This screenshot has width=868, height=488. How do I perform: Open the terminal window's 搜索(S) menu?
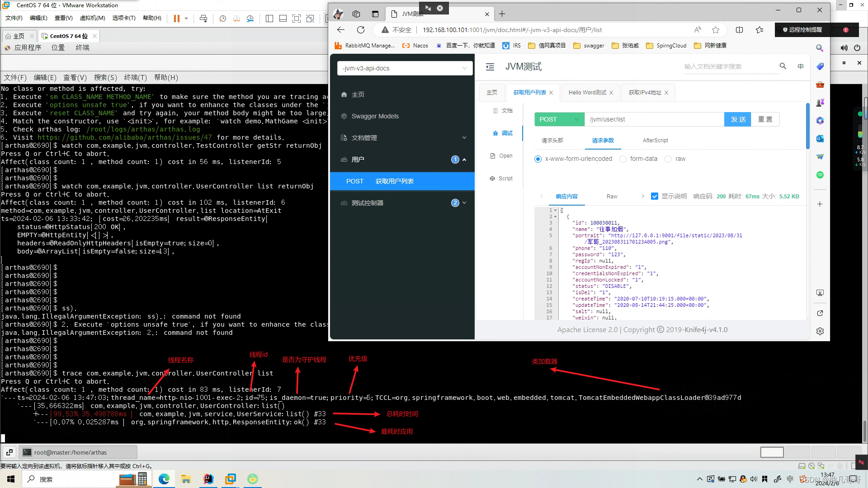point(105,78)
